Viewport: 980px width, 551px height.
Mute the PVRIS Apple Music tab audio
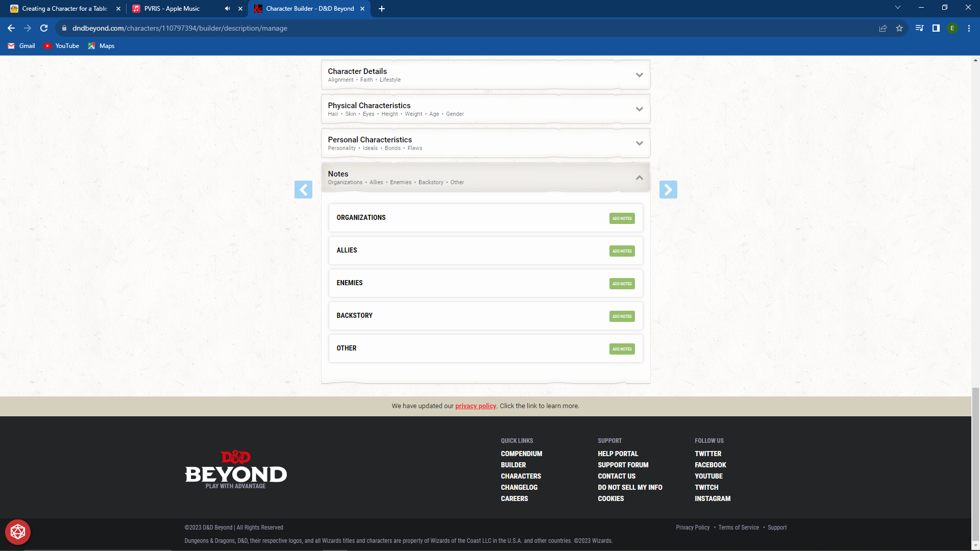[x=227, y=9]
